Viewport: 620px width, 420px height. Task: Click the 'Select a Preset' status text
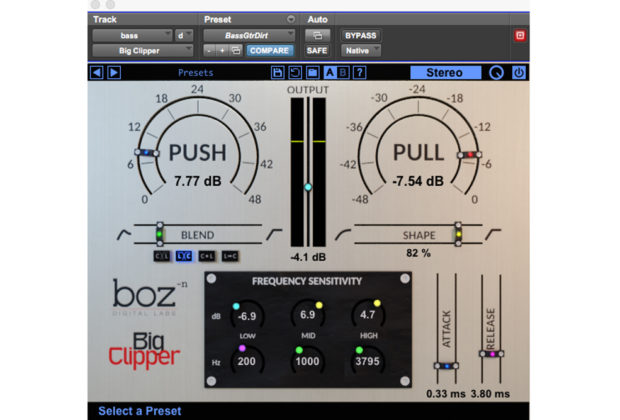[x=140, y=411]
